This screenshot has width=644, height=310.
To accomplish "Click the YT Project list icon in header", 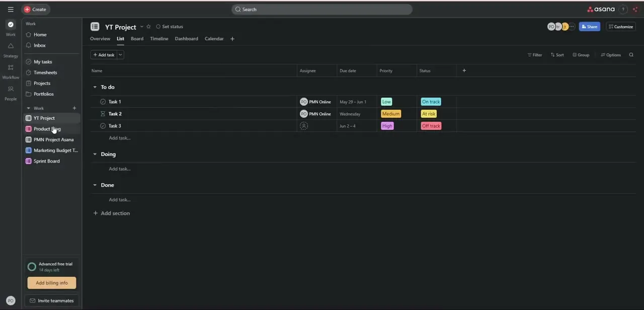I will [95, 27].
